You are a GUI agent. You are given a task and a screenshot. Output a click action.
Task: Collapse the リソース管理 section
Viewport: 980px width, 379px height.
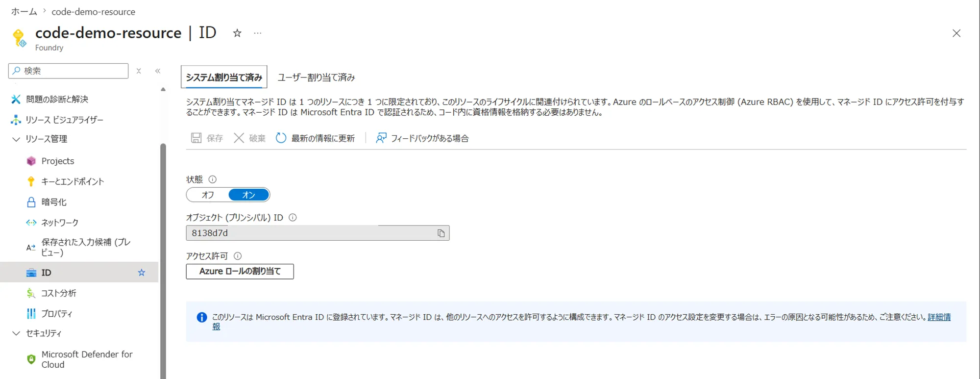pos(16,139)
